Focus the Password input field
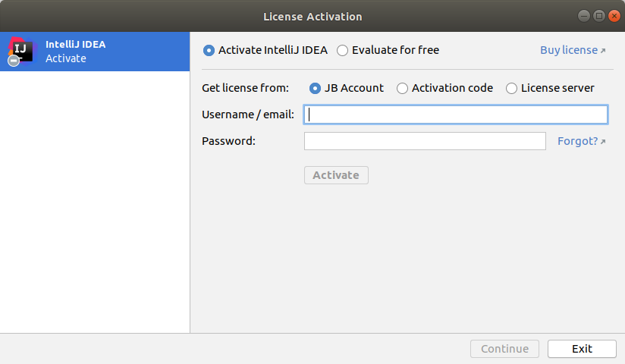The image size is (625, 364). (425, 141)
